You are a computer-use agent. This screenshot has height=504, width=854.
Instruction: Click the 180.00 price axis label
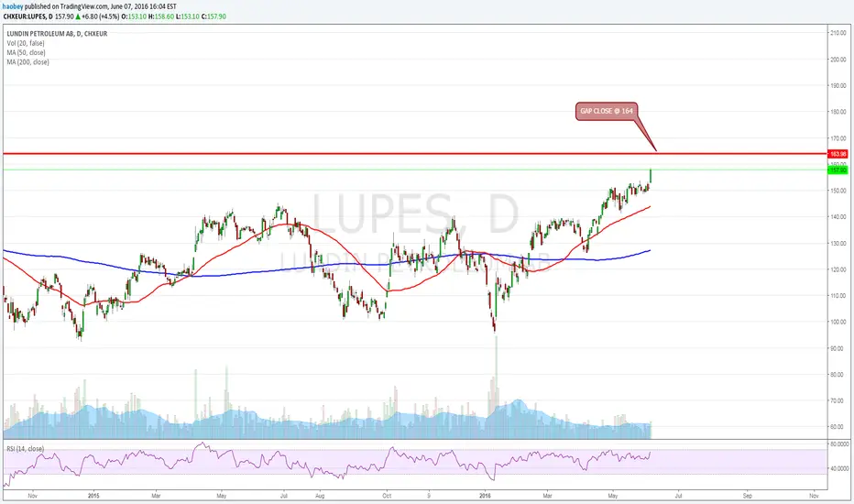click(x=838, y=112)
